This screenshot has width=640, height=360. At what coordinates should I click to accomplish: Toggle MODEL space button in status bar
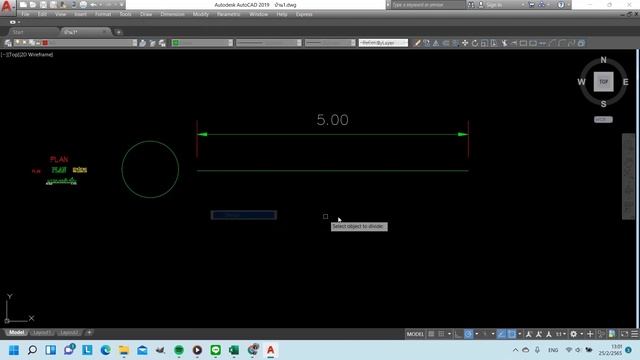coord(415,334)
